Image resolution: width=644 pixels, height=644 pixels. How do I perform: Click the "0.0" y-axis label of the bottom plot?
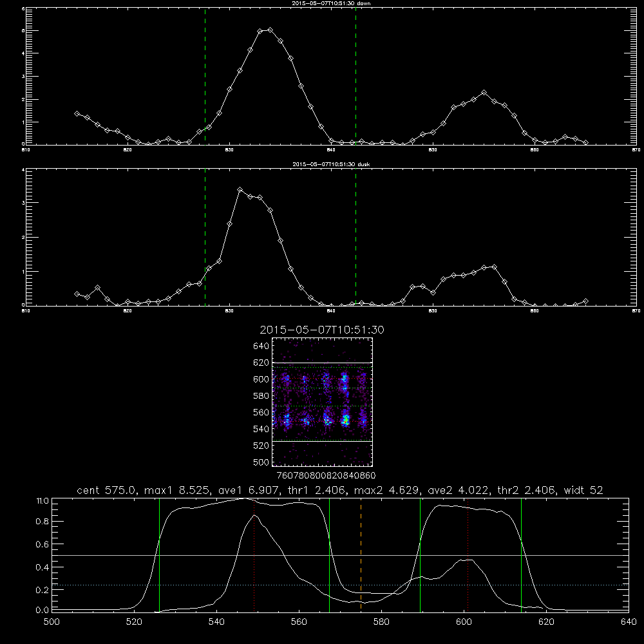point(43,611)
